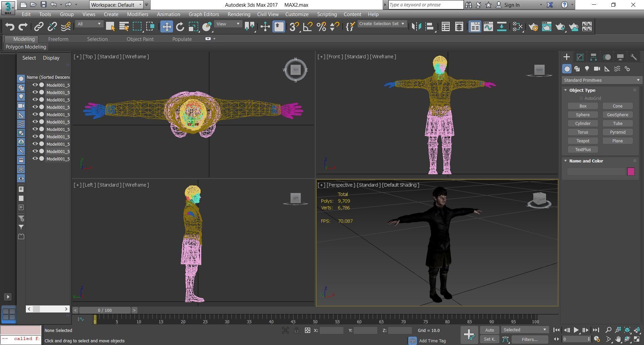
Task: Click the Pan View hand icon
Action: coord(618,339)
